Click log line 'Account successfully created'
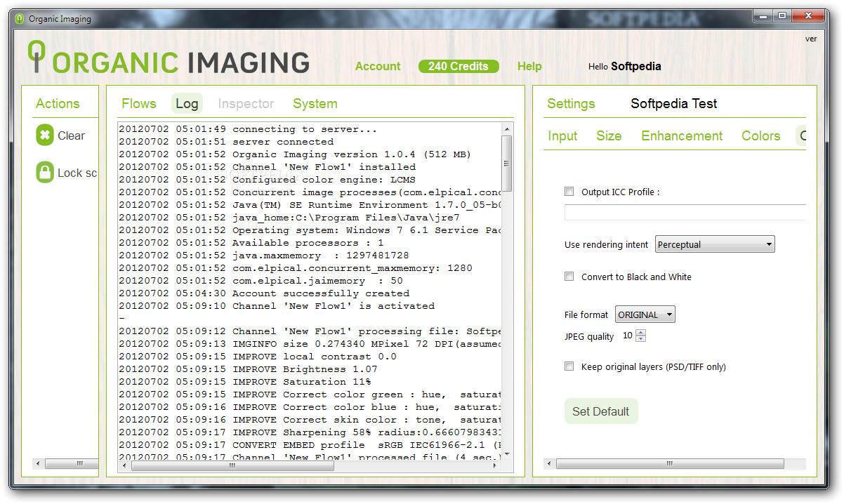The width and height of the screenshot is (844, 504). (x=264, y=293)
